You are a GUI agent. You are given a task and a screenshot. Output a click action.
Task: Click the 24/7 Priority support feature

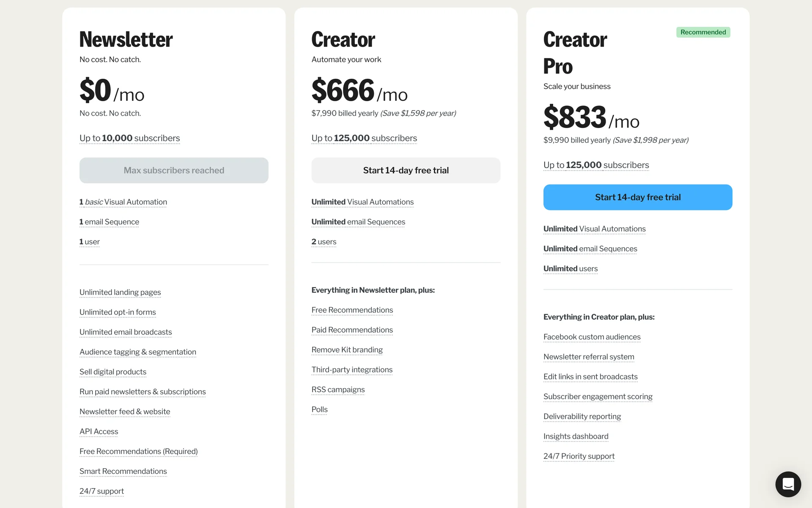coord(579,456)
